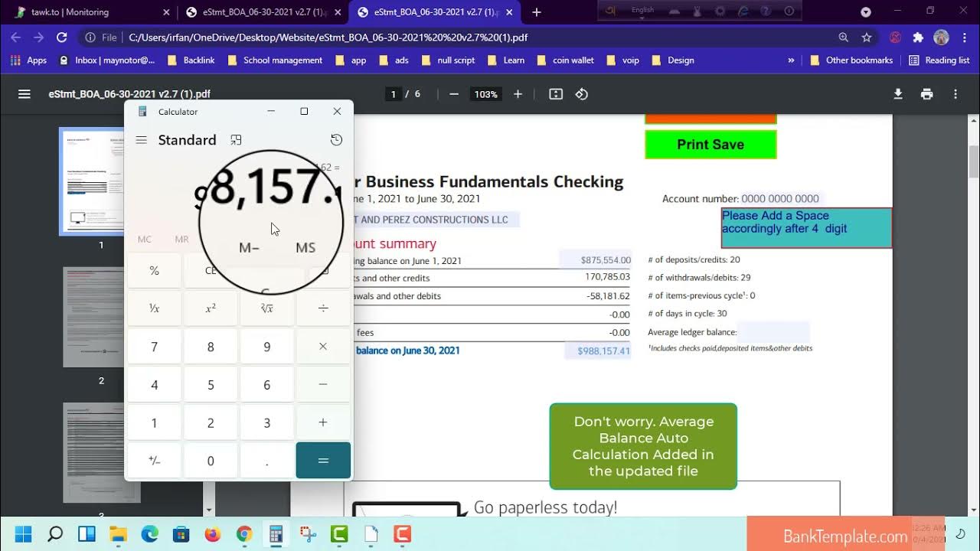This screenshot has height=551, width=980.
Task: Toggle calculator keep on top mode
Action: click(236, 140)
